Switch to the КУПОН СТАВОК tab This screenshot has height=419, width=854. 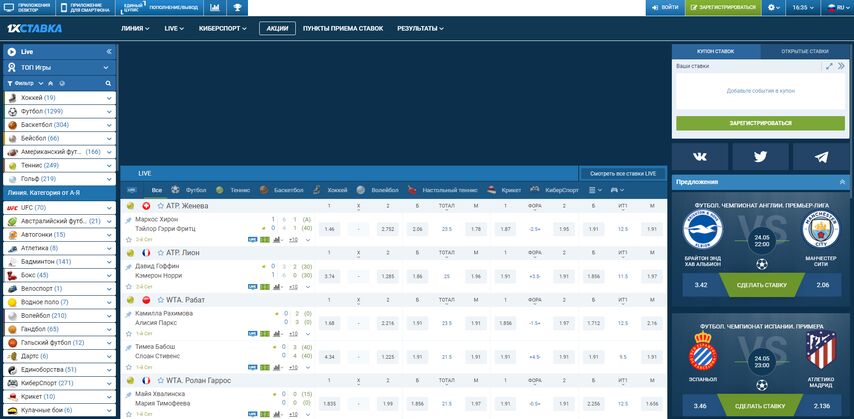716,51
